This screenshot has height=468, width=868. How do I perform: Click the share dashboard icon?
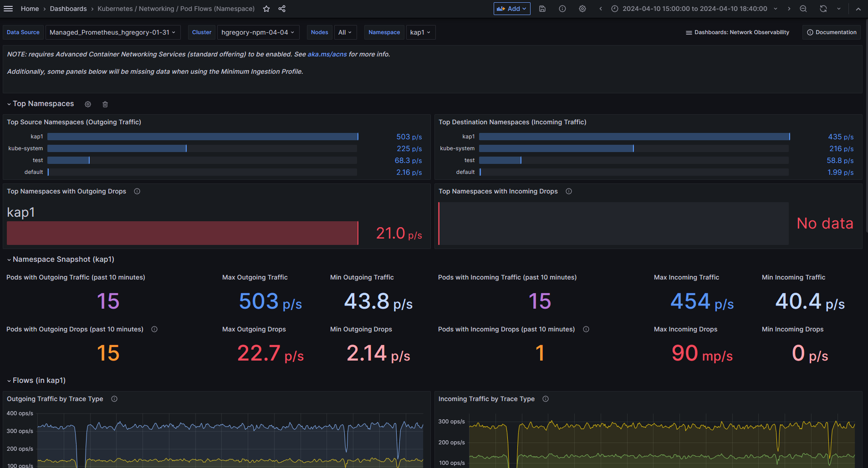coord(282,9)
